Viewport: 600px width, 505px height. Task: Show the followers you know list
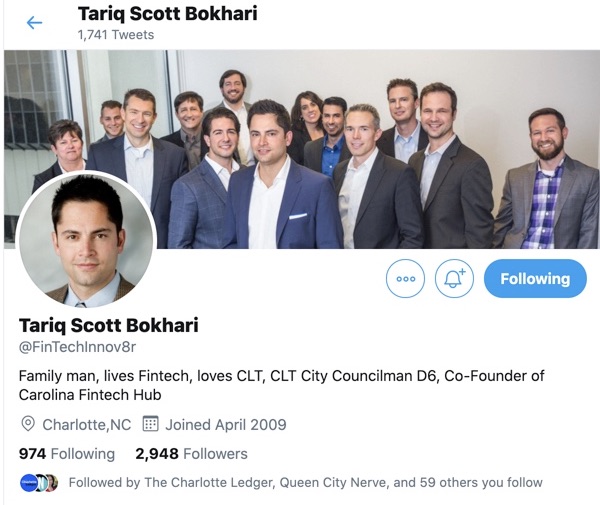[305, 482]
